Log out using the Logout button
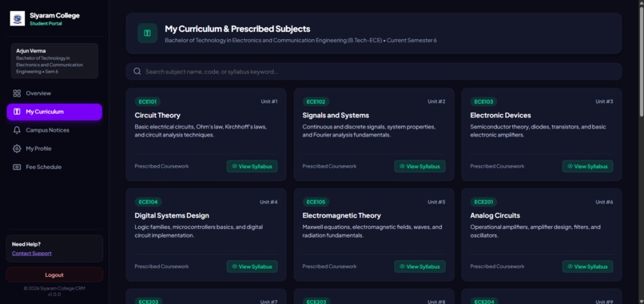 point(54,274)
